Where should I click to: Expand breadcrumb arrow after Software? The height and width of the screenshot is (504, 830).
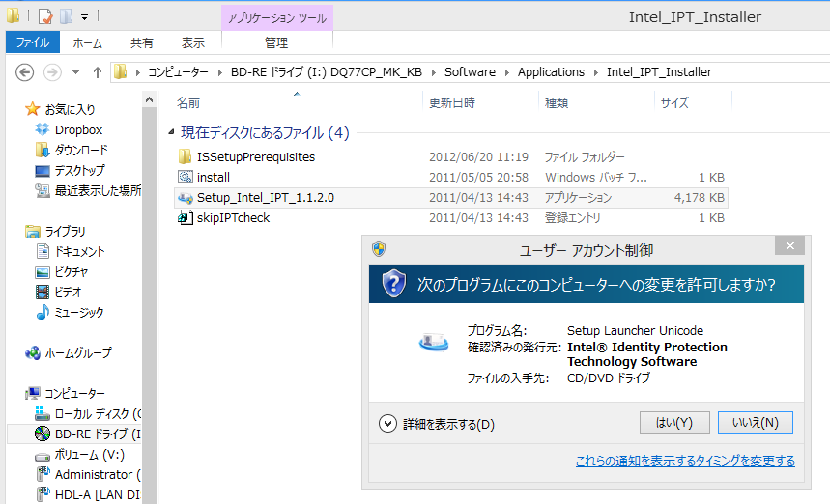coord(506,72)
